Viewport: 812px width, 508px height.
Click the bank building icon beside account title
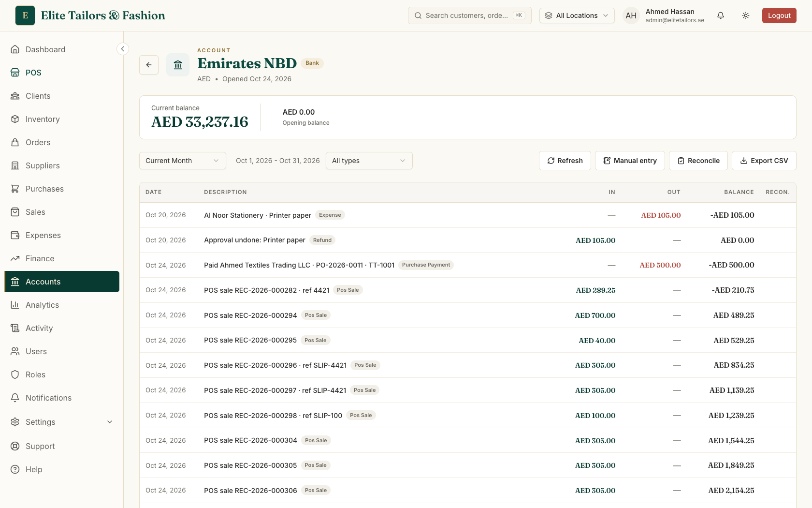pyautogui.click(x=178, y=65)
